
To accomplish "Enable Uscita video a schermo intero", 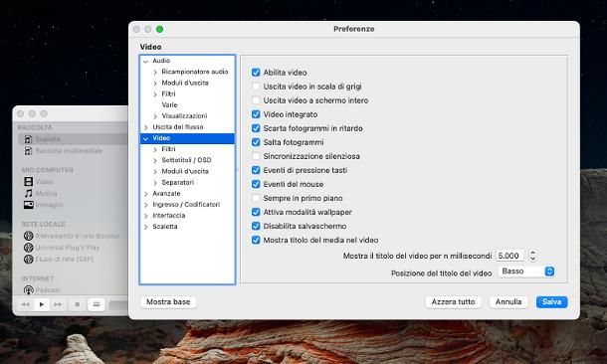I will tap(256, 100).
